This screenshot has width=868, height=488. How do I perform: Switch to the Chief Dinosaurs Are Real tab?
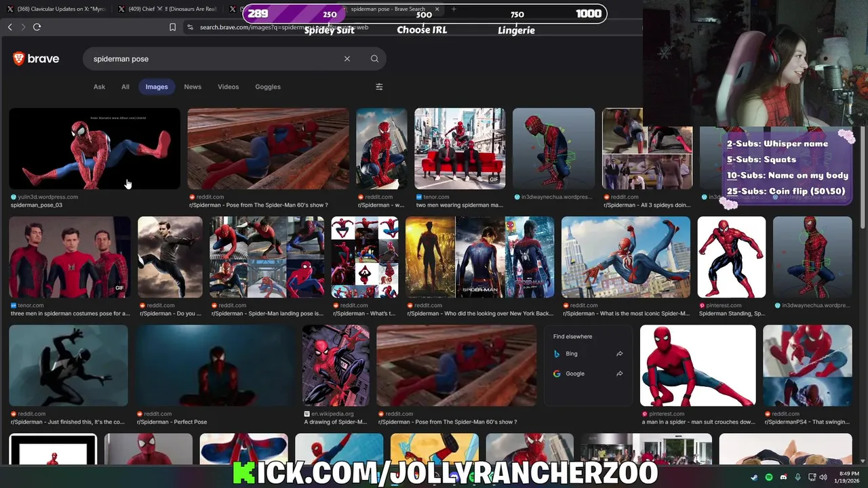point(167,9)
